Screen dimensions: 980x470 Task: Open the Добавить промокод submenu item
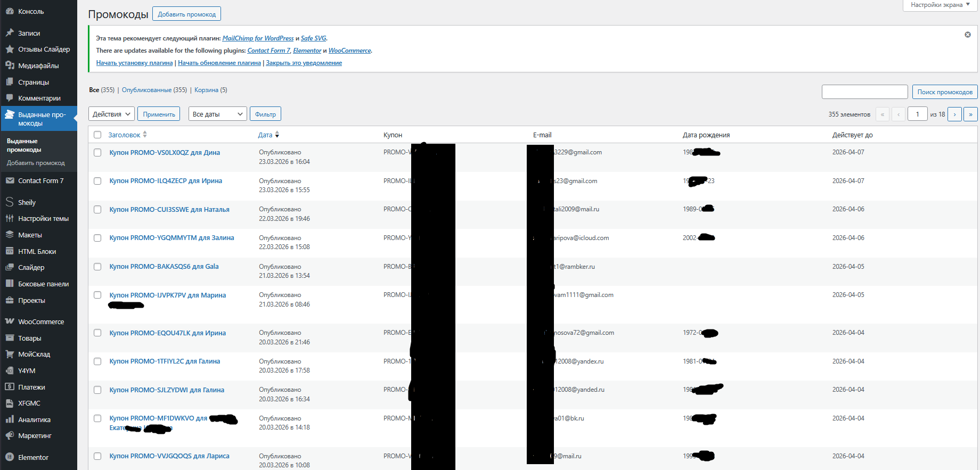click(36, 163)
